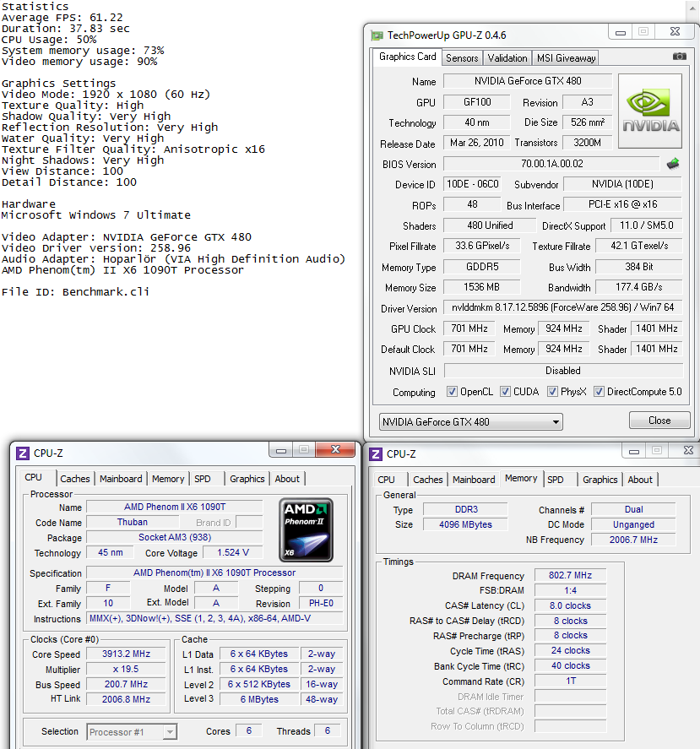
Task: Click the Core Voltage value 1.524 V
Action: coord(233,553)
